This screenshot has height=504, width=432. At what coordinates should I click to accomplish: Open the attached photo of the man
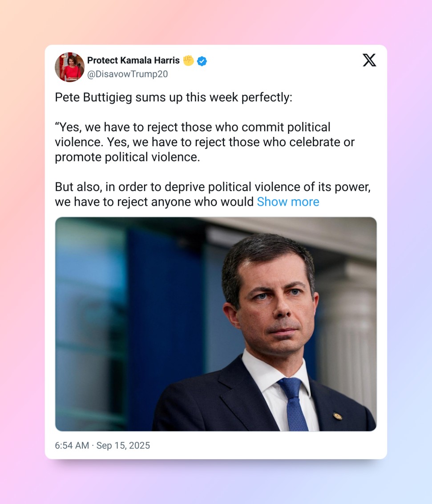(x=216, y=324)
